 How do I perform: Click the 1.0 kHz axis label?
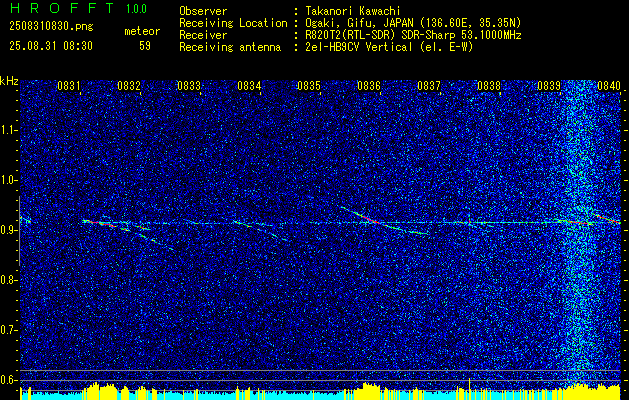[x=8, y=180]
